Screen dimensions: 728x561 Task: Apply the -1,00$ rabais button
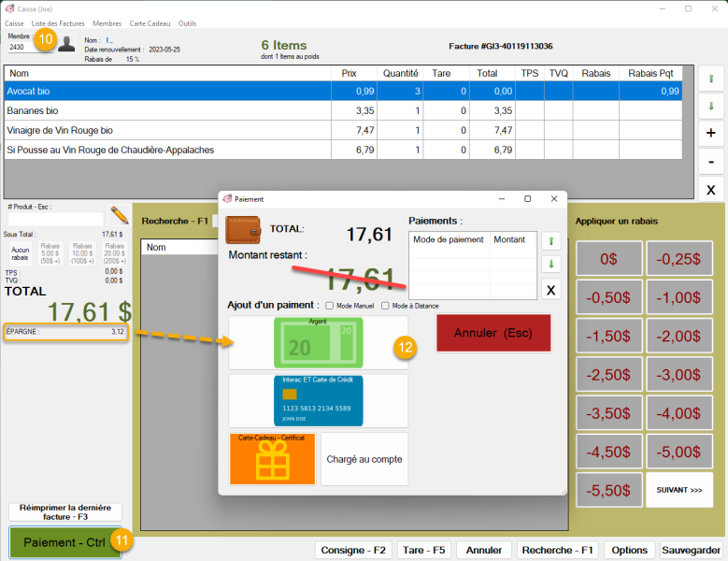[x=678, y=297]
